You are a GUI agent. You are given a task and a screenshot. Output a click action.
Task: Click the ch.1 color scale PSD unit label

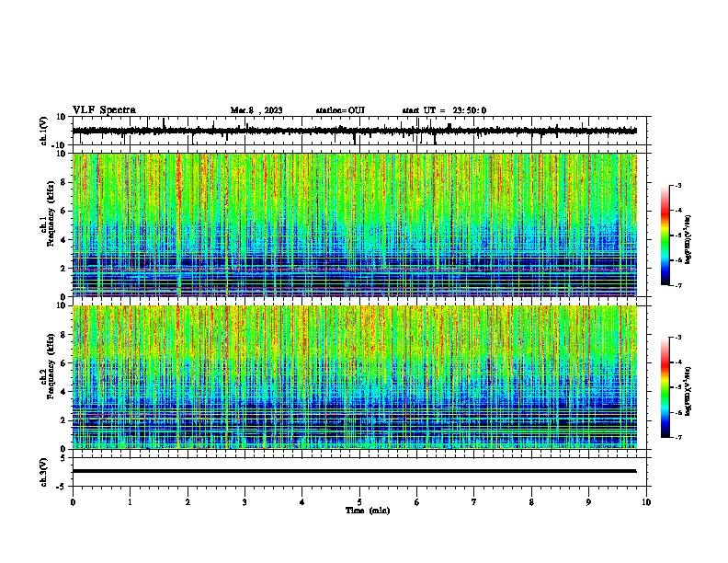[688, 240]
